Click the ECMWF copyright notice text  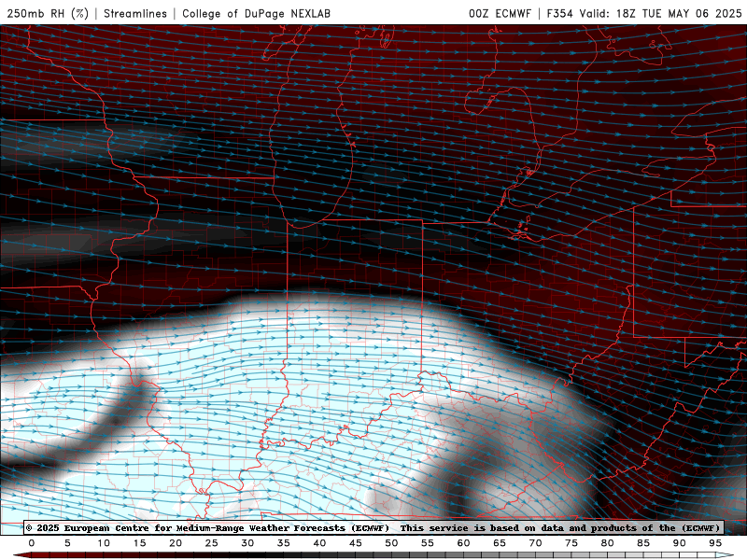(x=207, y=528)
